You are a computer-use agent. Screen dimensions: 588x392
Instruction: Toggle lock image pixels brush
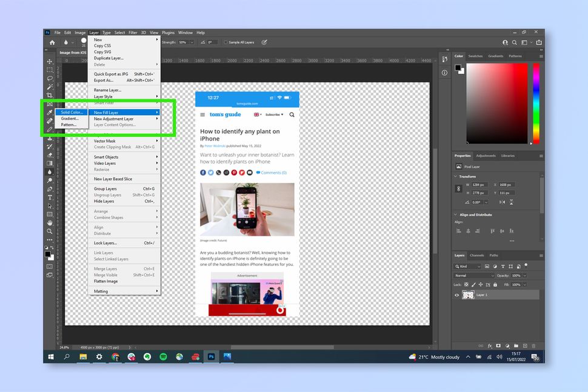[x=473, y=285]
